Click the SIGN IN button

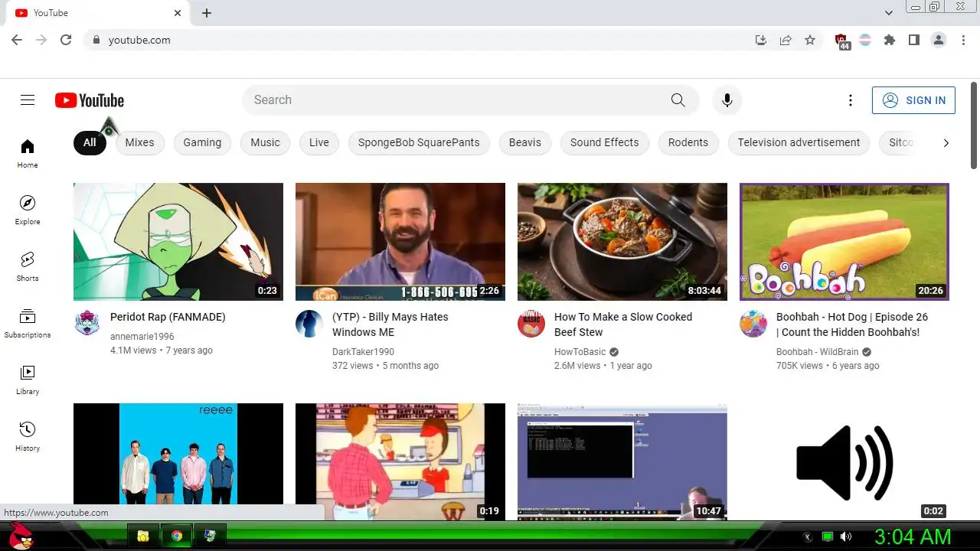(x=913, y=100)
